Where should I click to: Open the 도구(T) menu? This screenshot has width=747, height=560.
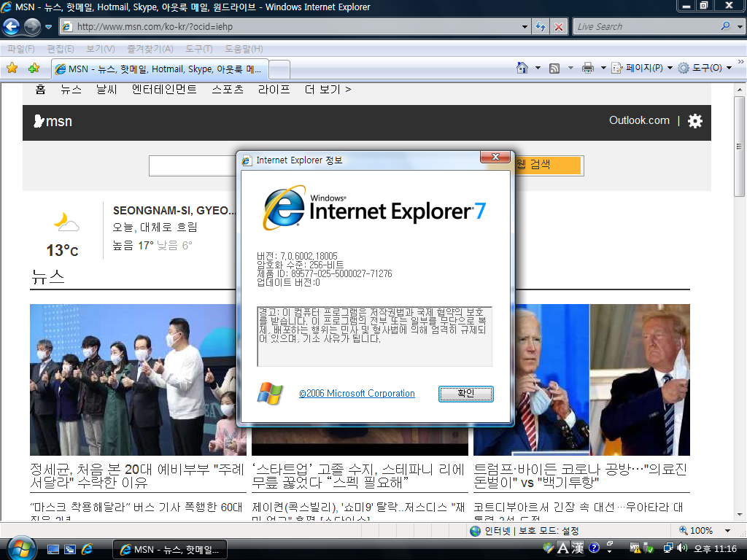pyautogui.click(x=198, y=49)
